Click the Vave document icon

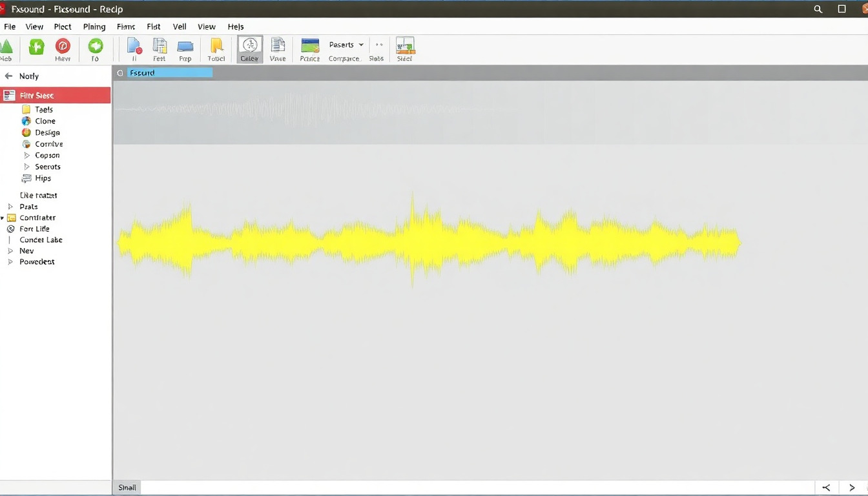click(x=278, y=46)
